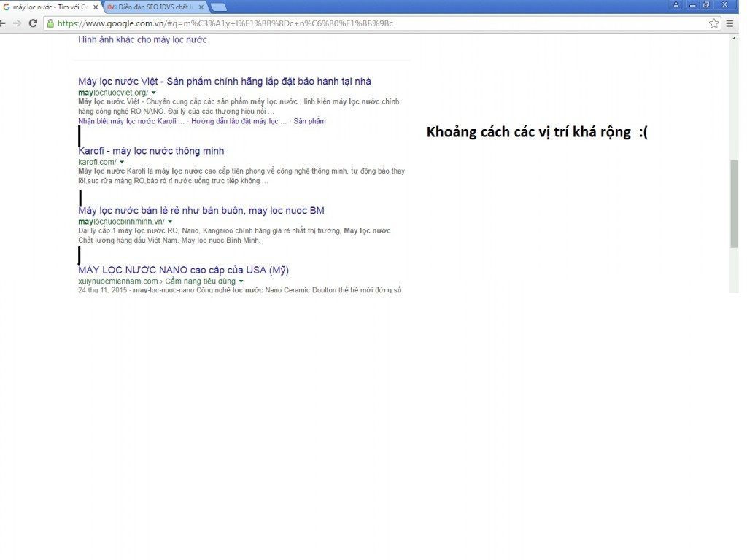
Task: Click the date text '24 thg 11, 2015'
Action: coord(102,290)
